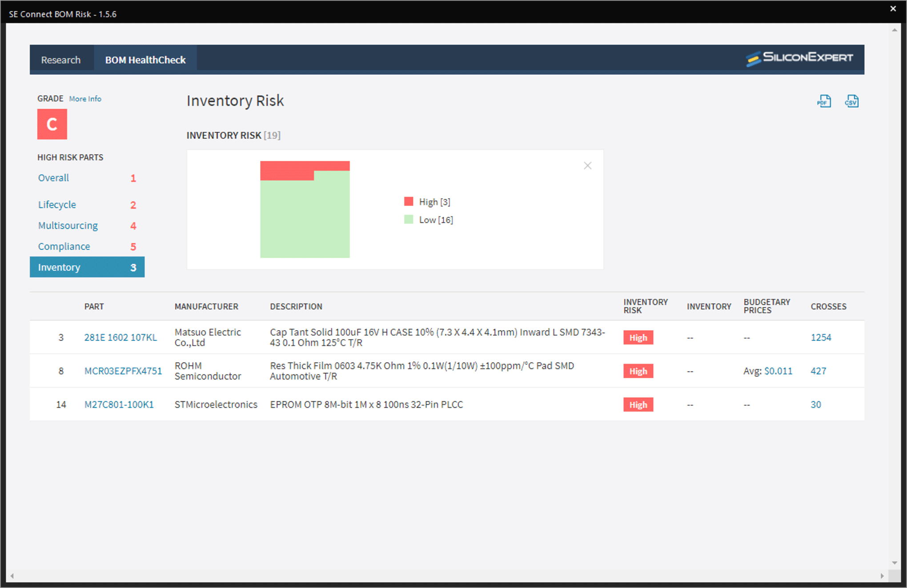Sort by the CROSSES column header
The width and height of the screenshot is (907, 588).
click(x=828, y=306)
